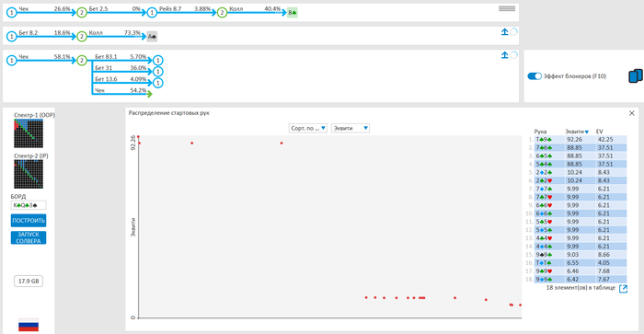
Task: Click the green arrow ending Чек 54.2%
Action: point(149,94)
